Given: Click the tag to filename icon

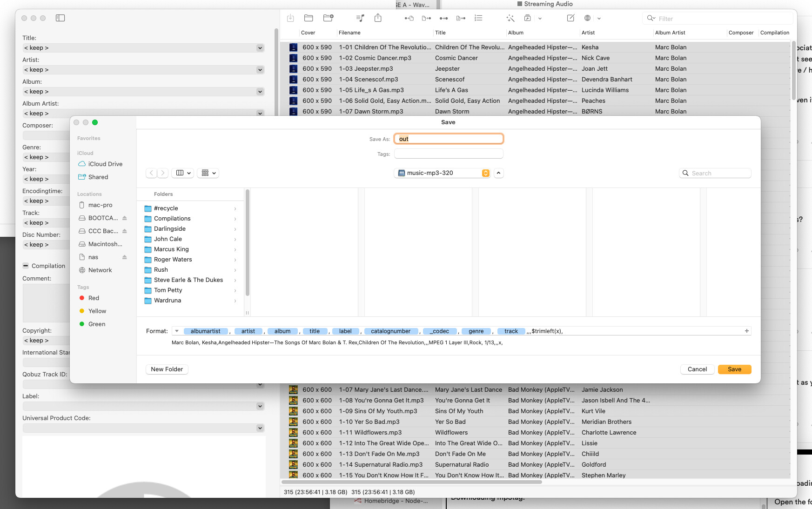Looking at the screenshot, I should 409,18.
